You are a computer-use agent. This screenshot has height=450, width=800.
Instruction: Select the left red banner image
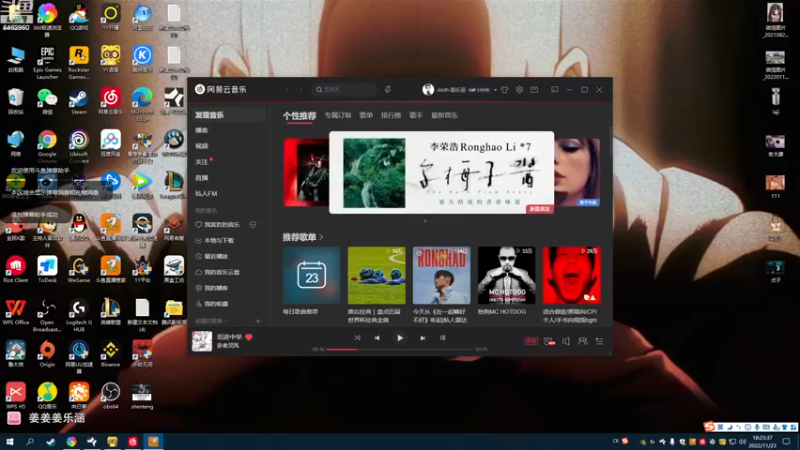306,172
